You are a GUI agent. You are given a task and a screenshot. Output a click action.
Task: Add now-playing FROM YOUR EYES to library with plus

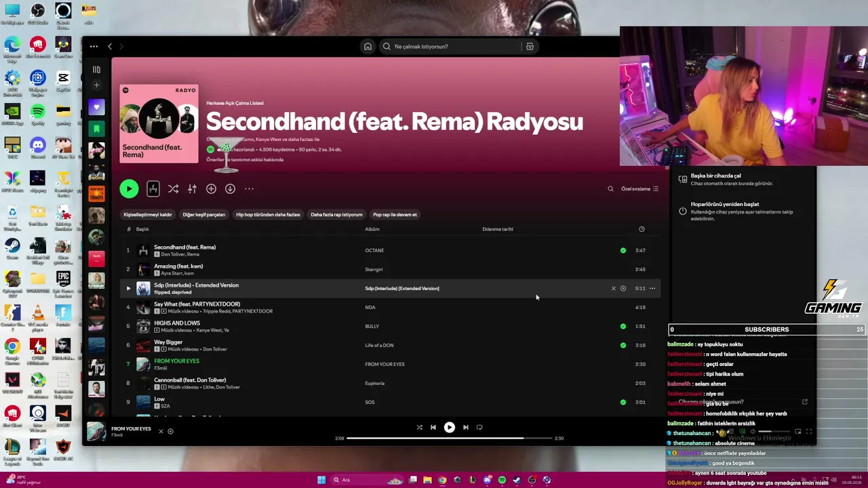click(170, 431)
